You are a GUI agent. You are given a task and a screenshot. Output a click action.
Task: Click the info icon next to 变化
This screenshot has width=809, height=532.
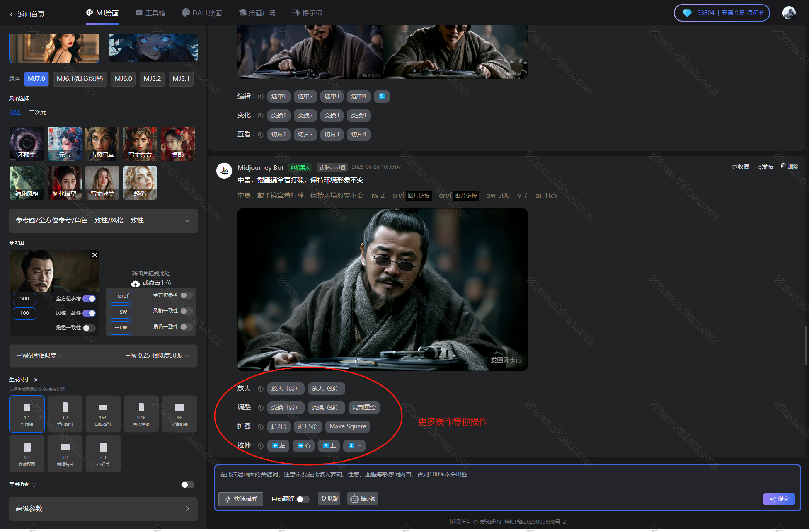pos(261,116)
